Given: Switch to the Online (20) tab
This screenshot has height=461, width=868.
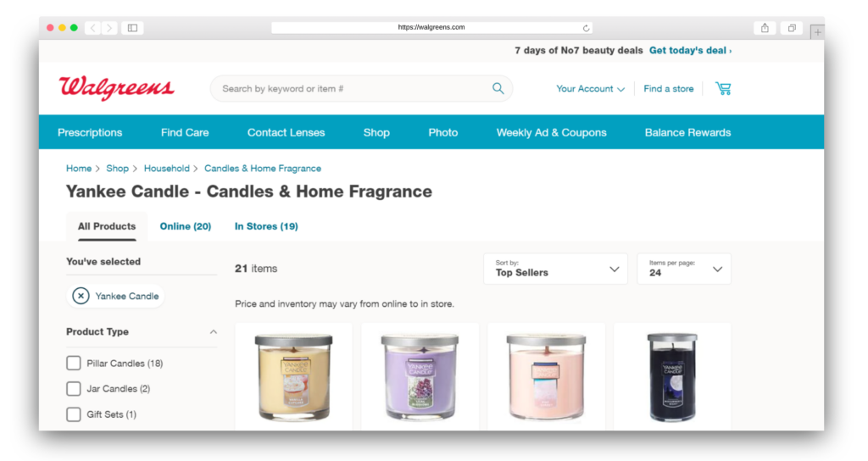Looking at the screenshot, I should click(x=186, y=226).
